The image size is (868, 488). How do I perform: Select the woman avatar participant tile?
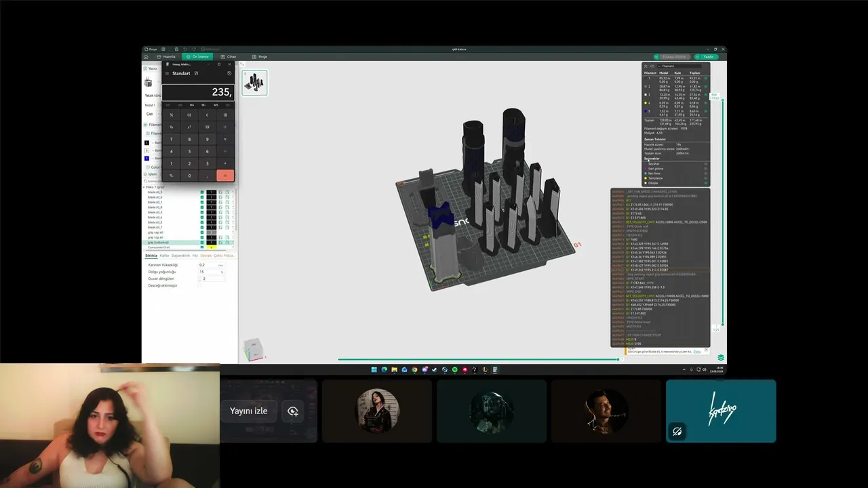pyautogui.click(x=378, y=411)
